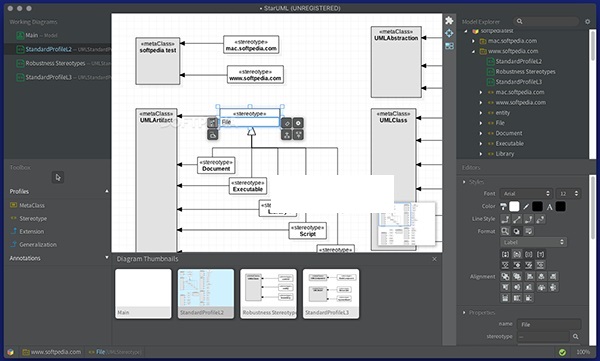Image resolution: width=600 pixels, height=361 pixels.
Task: Collapse the www.softpedia.com package folder node
Action: coord(473,51)
